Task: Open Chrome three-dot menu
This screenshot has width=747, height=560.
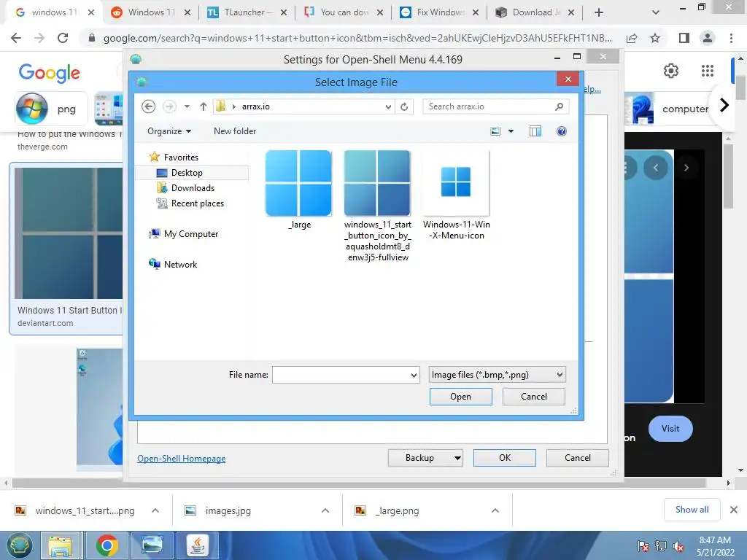Action: pyautogui.click(x=731, y=38)
